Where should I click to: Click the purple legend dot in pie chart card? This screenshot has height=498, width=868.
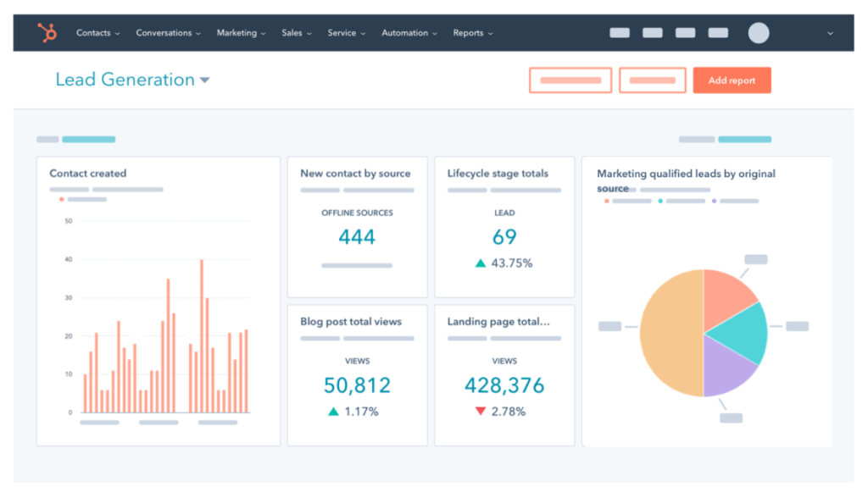[715, 202]
